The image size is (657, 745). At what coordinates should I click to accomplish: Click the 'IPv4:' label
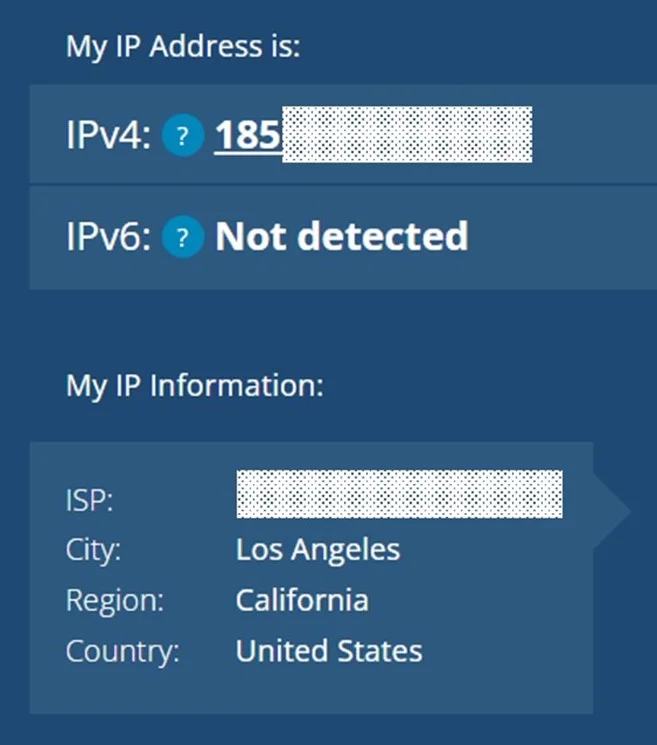(108, 136)
